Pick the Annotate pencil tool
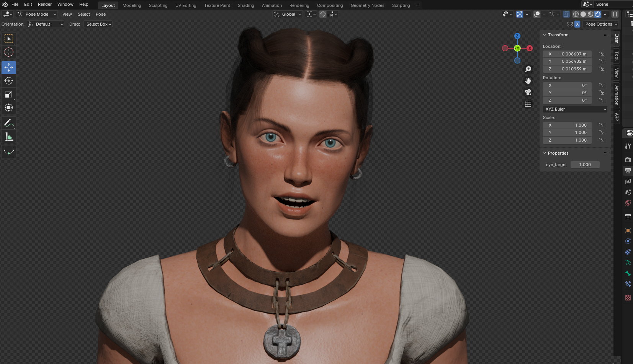Image resolution: width=633 pixels, height=364 pixels. [8, 123]
